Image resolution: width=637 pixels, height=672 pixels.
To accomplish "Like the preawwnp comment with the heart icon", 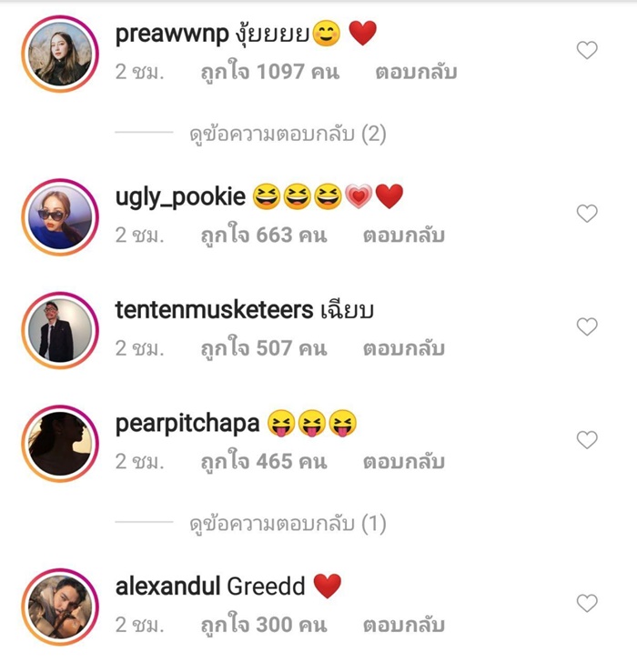I will tap(587, 50).
